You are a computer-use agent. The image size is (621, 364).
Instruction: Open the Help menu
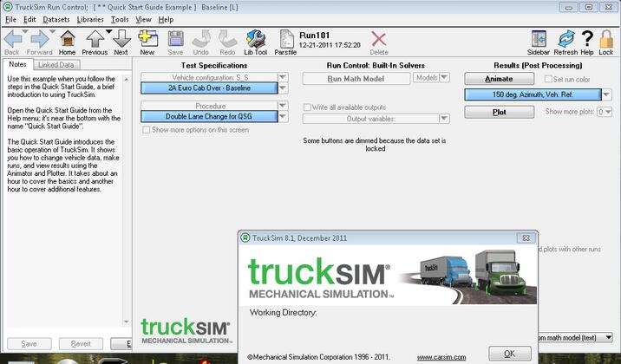(166, 19)
